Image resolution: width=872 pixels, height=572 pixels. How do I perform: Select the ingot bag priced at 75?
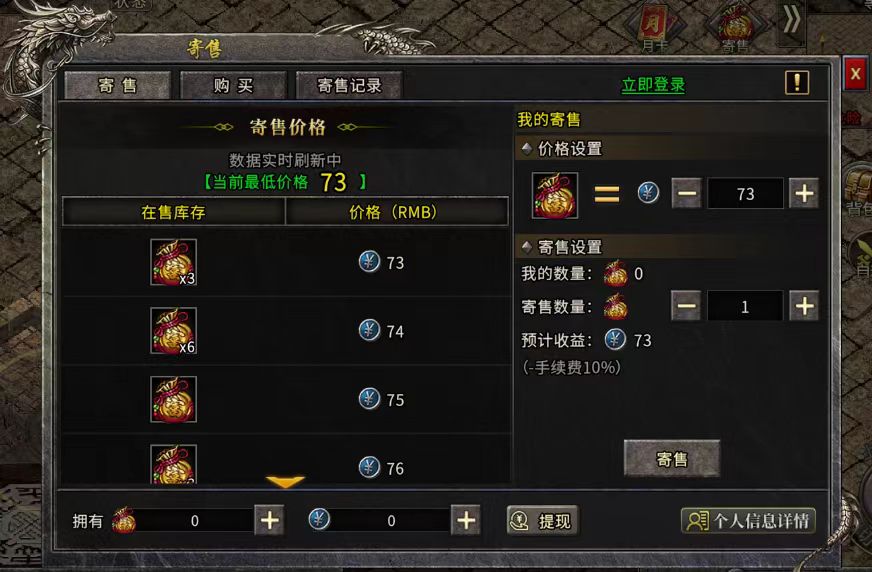pos(285,399)
